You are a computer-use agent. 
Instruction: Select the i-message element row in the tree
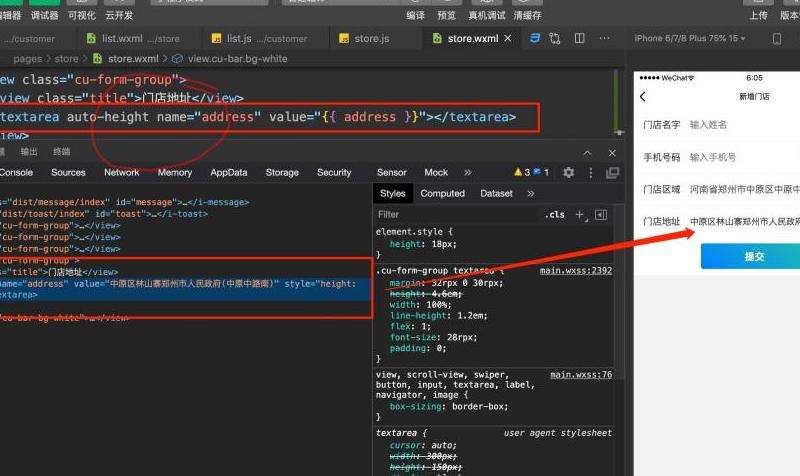click(125, 202)
